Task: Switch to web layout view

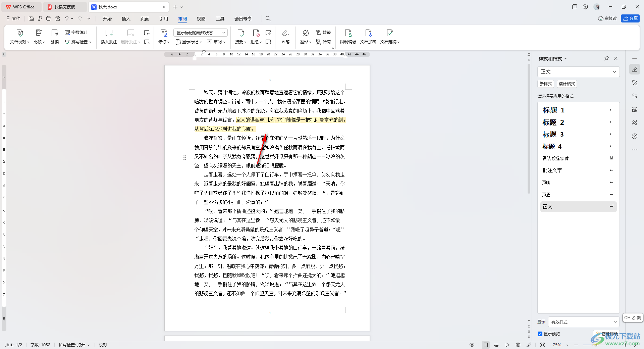Action: click(x=518, y=345)
